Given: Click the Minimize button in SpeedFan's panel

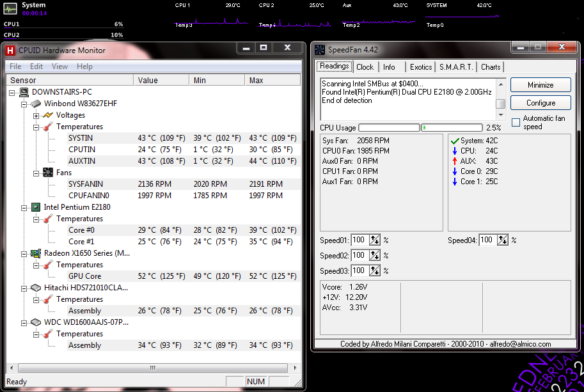Looking at the screenshot, I should click(541, 85).
